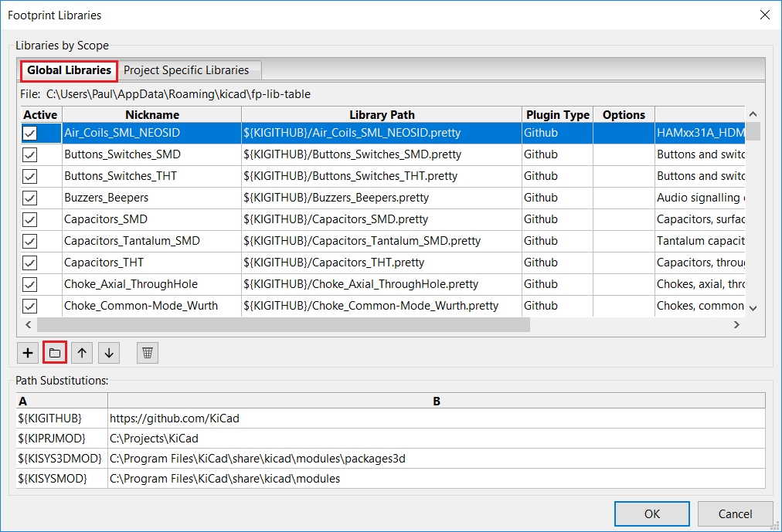This screenshot has width=782, height=532.
Task: Click the Plugin Type column header
Action: [558, 114]
